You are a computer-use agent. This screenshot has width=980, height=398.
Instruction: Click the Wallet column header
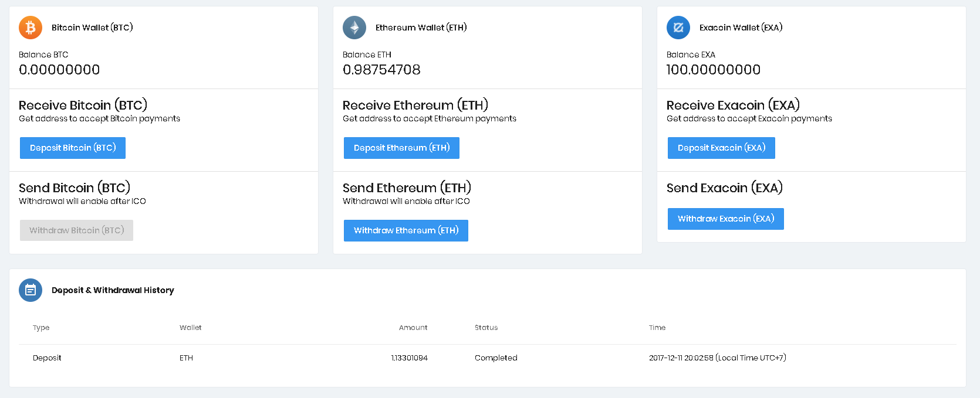[190, 328]
